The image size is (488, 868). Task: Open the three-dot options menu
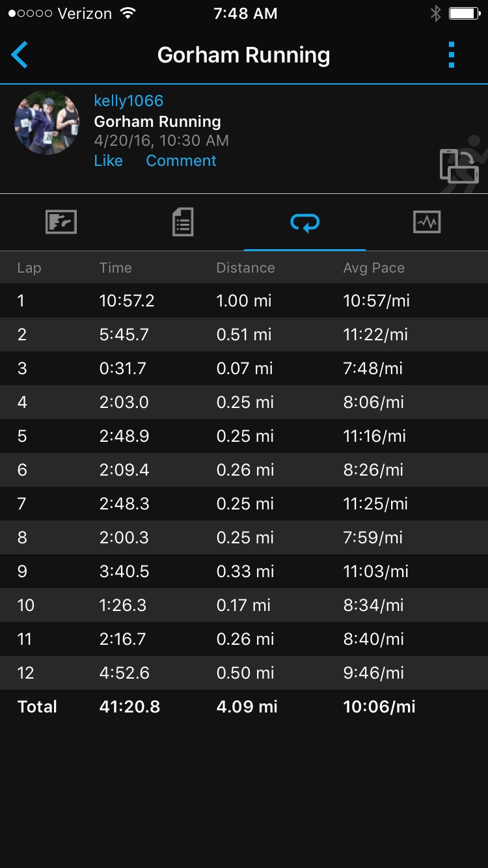[452, 55]
